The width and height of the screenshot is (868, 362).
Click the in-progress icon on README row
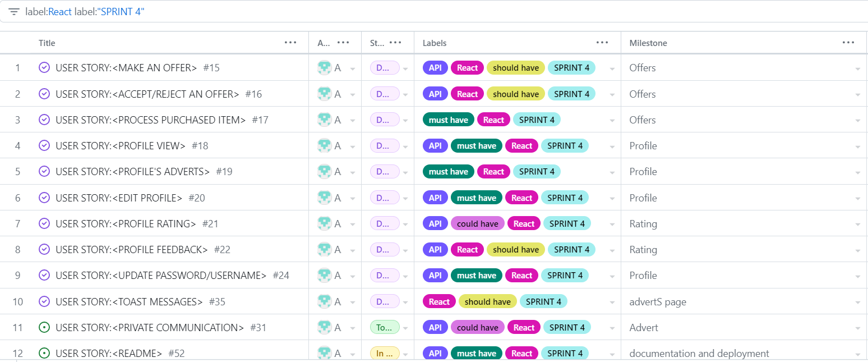pyautogui.click(x=44, y=353)
